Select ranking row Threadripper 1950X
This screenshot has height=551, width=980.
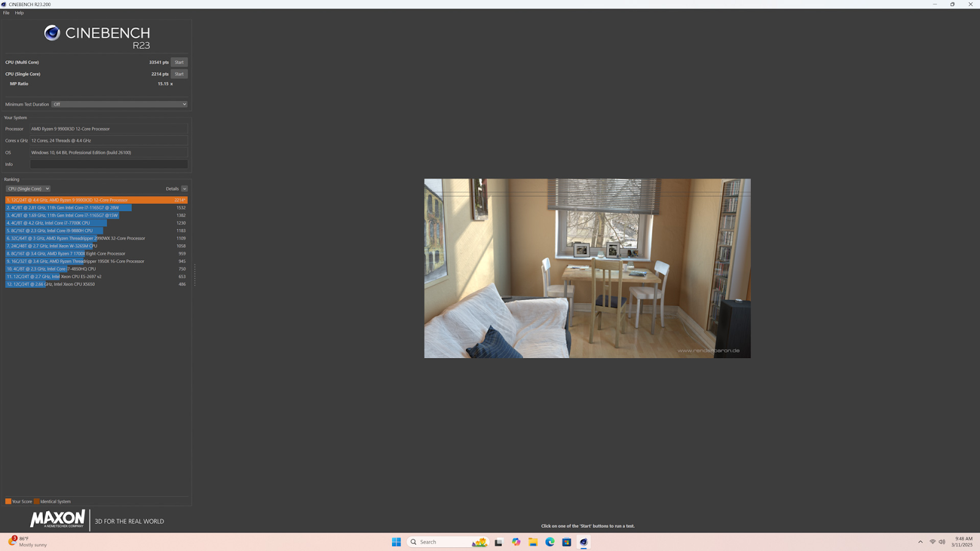tap(96, 261)
